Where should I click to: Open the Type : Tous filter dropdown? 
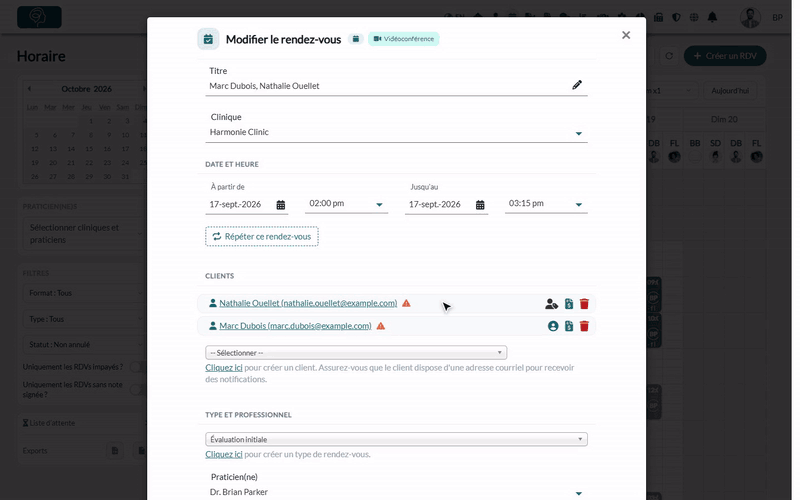pyautogui.click(x=84, y=319)
